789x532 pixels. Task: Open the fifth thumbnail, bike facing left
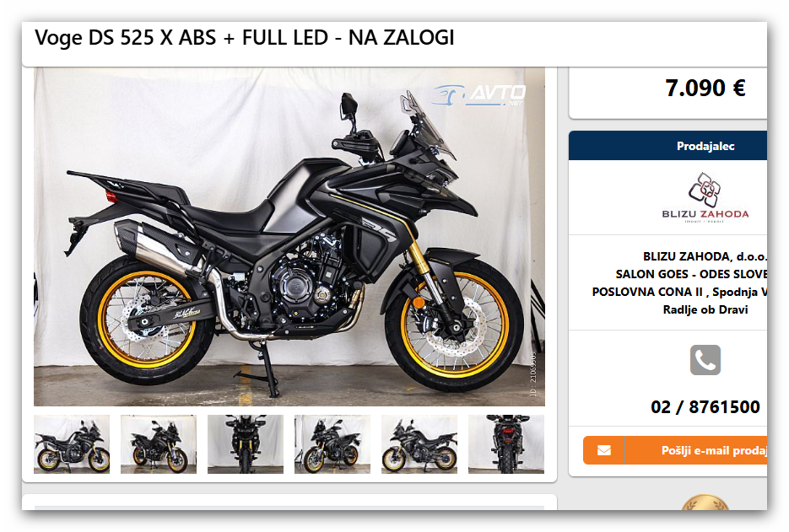coord(419,444)
